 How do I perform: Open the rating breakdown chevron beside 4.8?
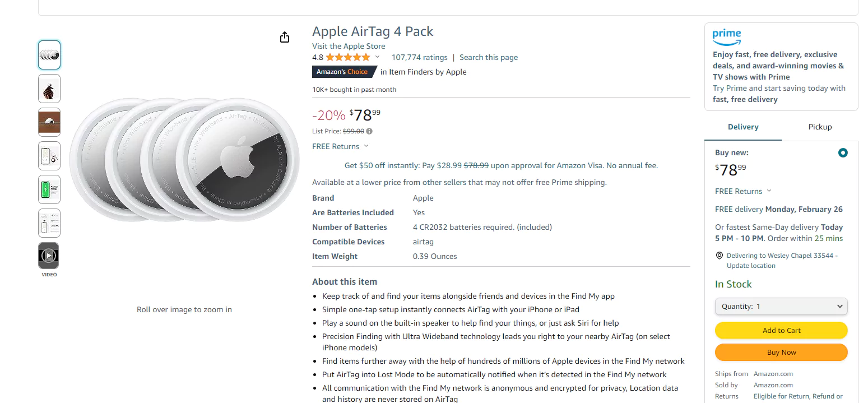[x=378, y=57]
